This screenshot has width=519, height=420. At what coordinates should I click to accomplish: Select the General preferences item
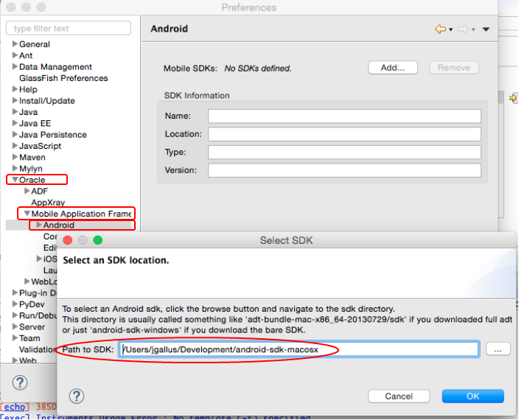click(x=35, y=44)
